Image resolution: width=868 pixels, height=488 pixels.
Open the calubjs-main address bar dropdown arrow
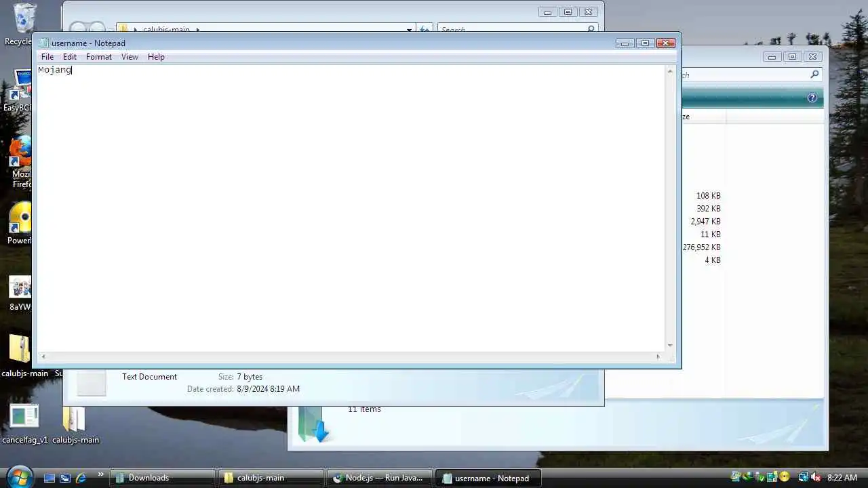pyautogui.click(x=409, y=30)
